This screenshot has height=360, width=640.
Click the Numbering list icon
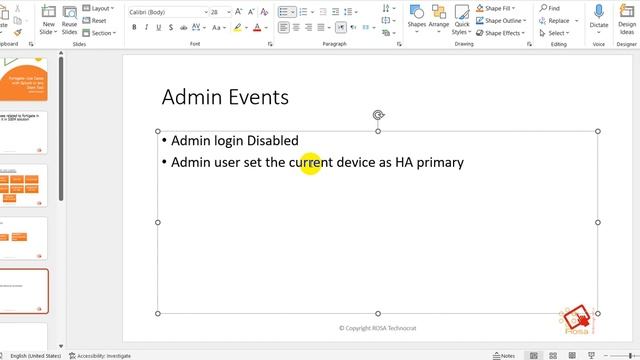coord(303,12)
